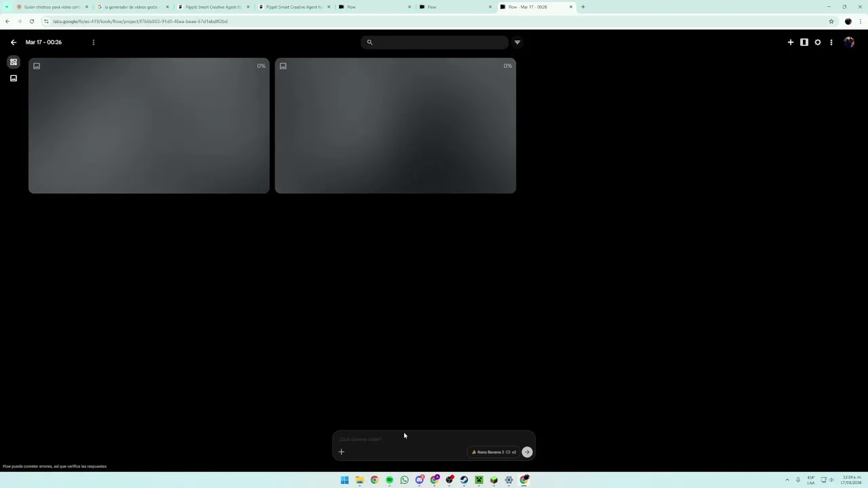Open Minecraft creeper icon in taskbar
Viewport: 868px width, 488px height.
click(x=479, y=480)
